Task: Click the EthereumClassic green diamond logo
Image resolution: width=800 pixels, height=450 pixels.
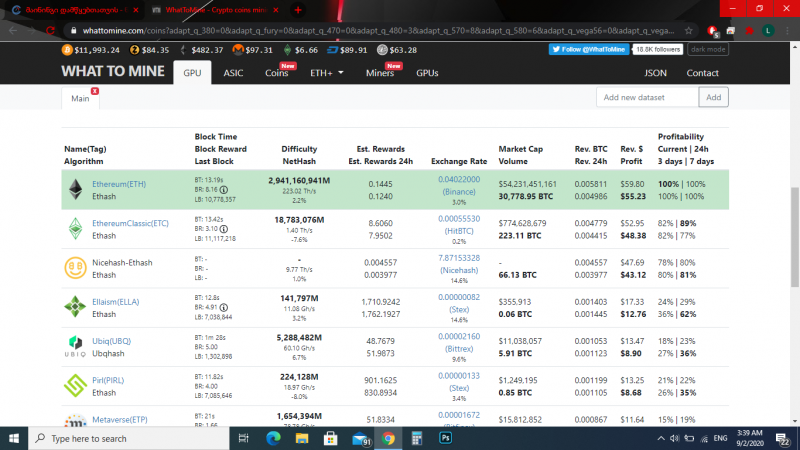Action: [75, 228]
